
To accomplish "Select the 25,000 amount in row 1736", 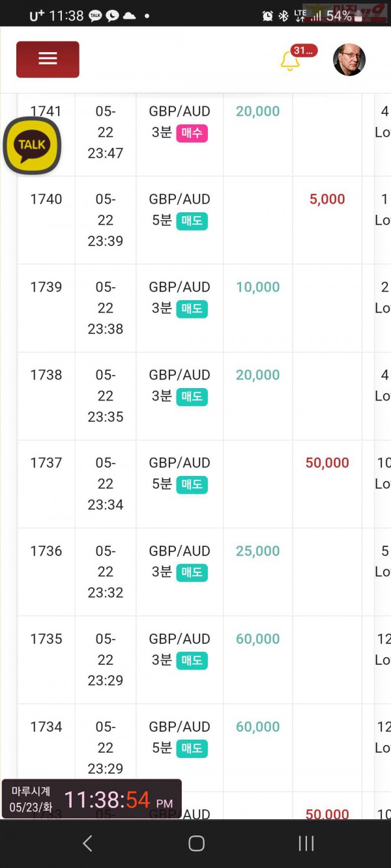I will (x=258, y=551).
